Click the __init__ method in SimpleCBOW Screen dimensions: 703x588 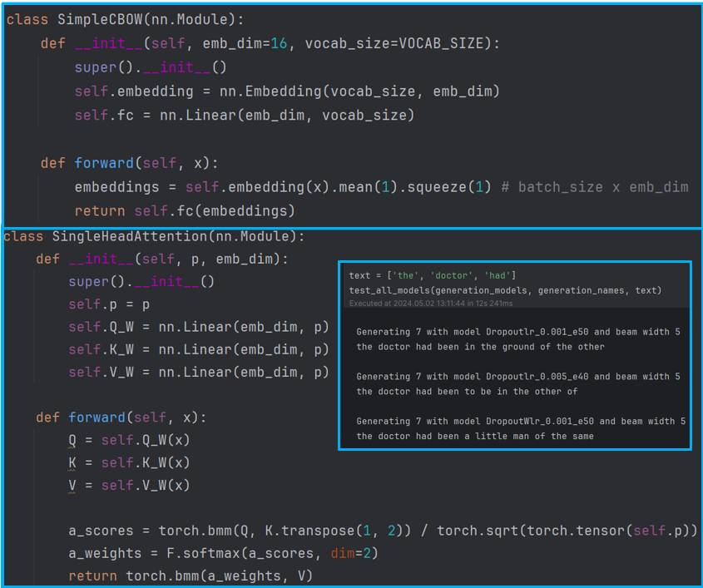point(109,43)
